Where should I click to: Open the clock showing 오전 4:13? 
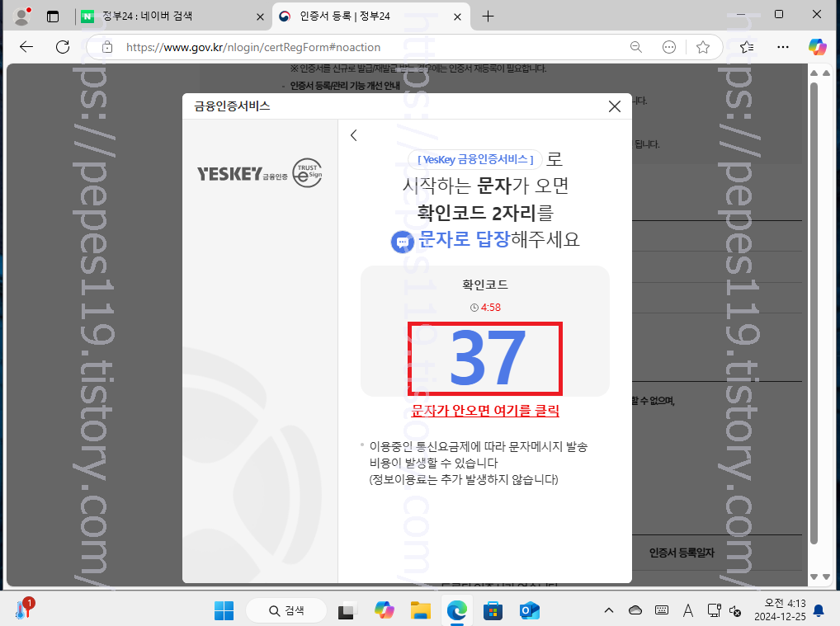[780, 610]
